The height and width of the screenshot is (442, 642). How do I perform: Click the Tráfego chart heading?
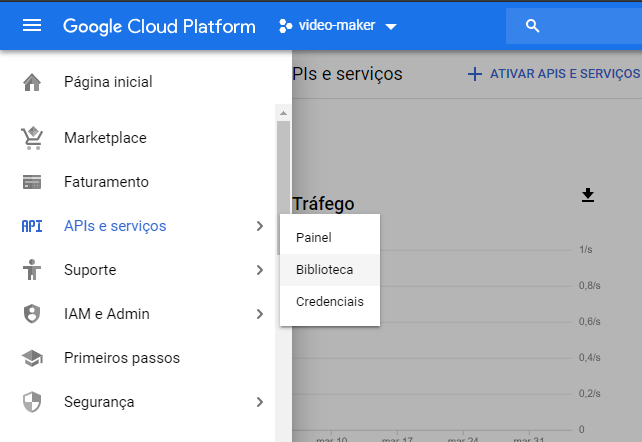(323, 204)
